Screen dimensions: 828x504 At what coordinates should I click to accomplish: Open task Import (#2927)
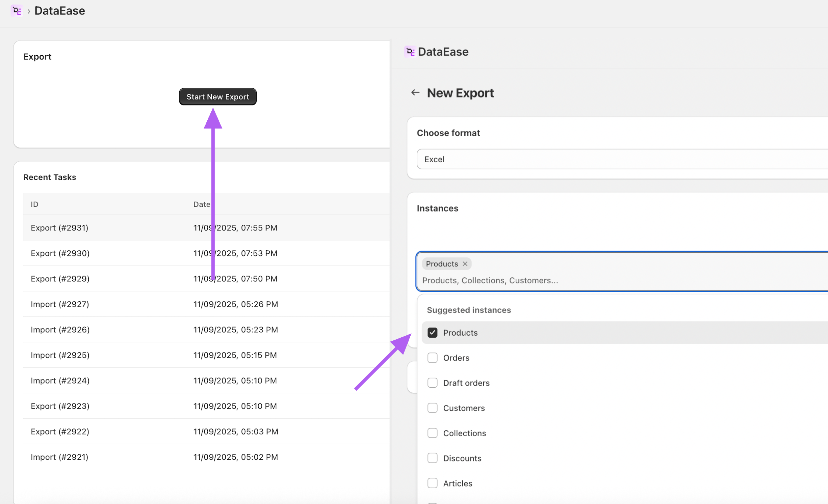click(60, 304)
